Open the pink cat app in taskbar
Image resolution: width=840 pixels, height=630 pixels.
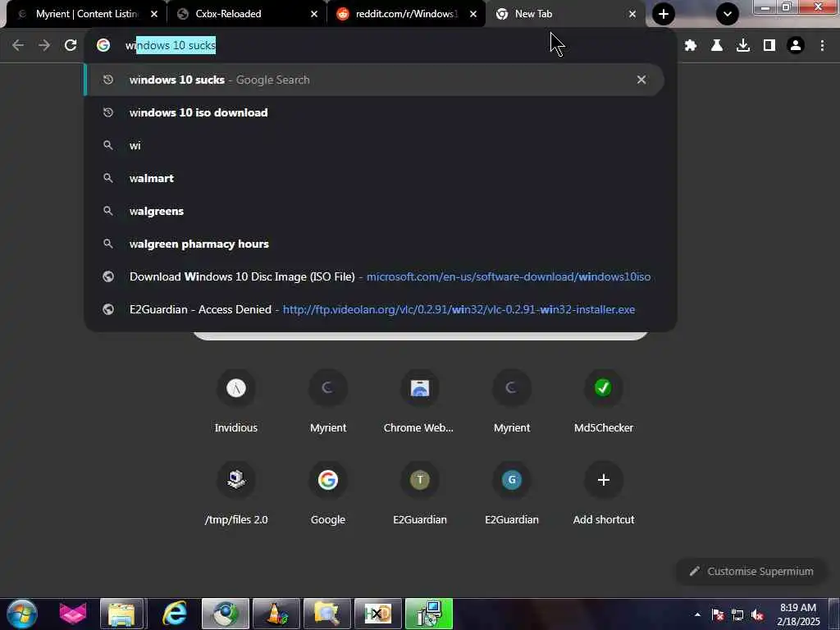[73, 614]
